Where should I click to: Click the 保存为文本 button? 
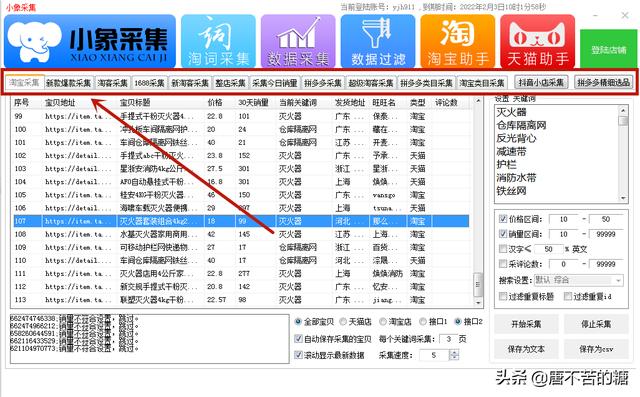coord(526,349)
